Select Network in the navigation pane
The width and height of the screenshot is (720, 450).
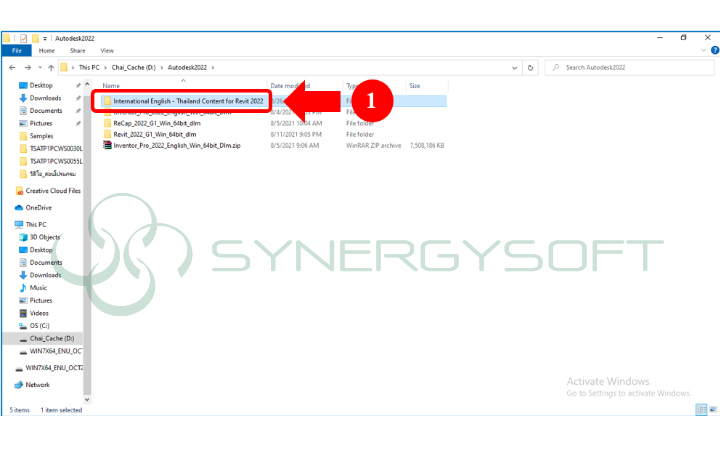click(x=37, y=384)
